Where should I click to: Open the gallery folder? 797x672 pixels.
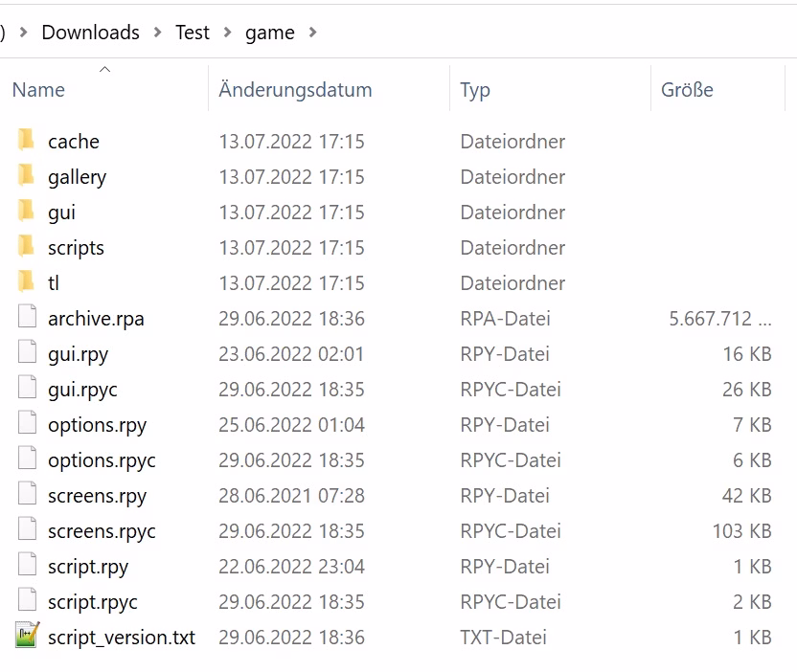click(x=77, y=176)
